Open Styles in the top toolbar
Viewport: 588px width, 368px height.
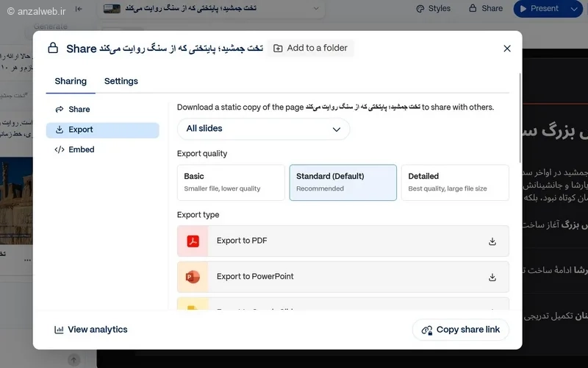tap(433, 9)
